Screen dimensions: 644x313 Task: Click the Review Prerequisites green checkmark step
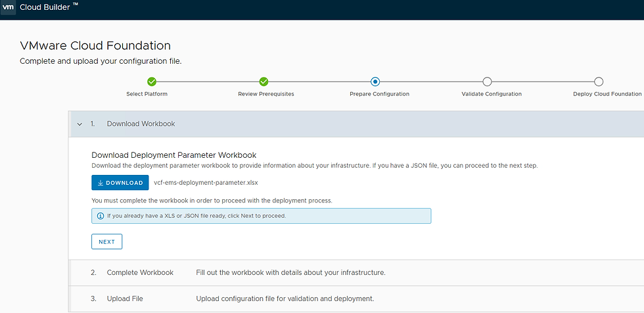264,82
